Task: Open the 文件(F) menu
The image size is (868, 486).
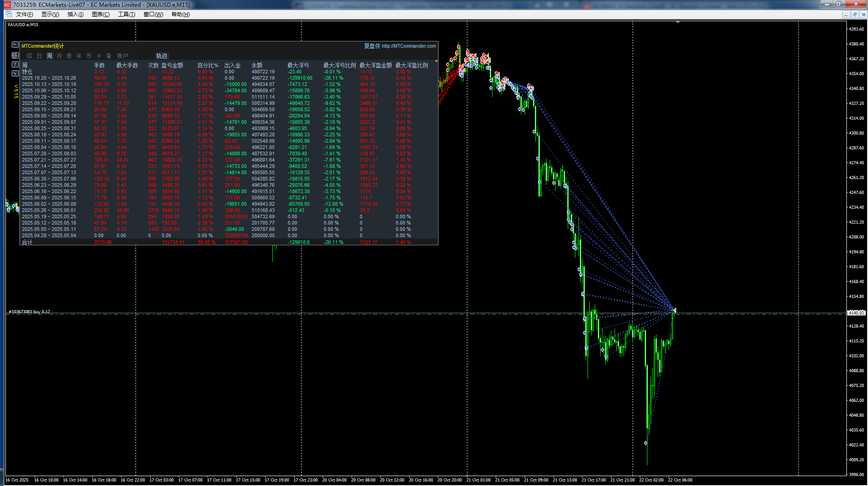Action: click(25, 14)
